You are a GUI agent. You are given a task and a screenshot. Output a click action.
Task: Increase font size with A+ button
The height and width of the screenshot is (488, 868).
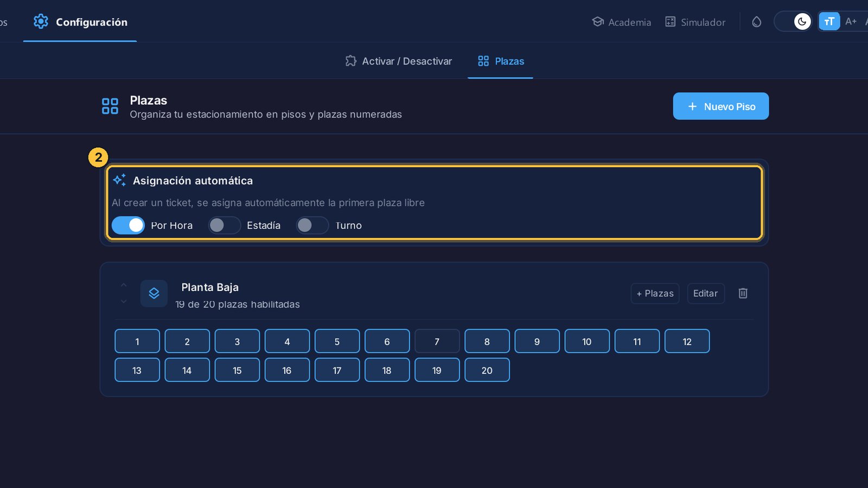click(851, 22)
